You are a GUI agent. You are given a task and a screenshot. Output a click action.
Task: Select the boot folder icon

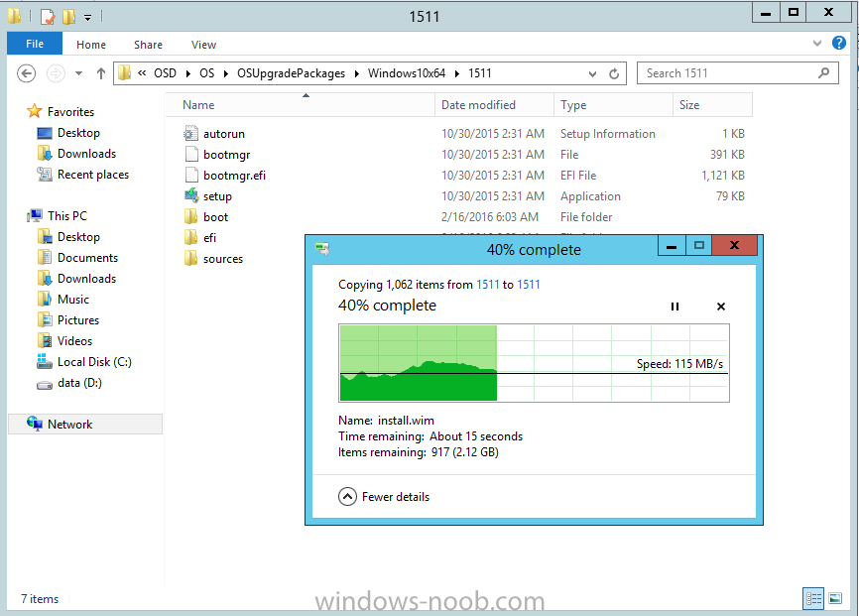coord(190,216)
